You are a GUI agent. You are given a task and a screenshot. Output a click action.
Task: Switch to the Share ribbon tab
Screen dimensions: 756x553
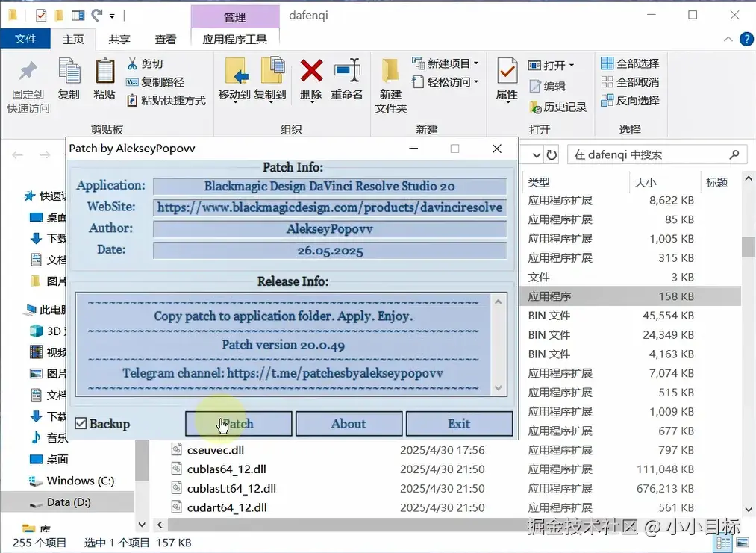click(119, 39)
